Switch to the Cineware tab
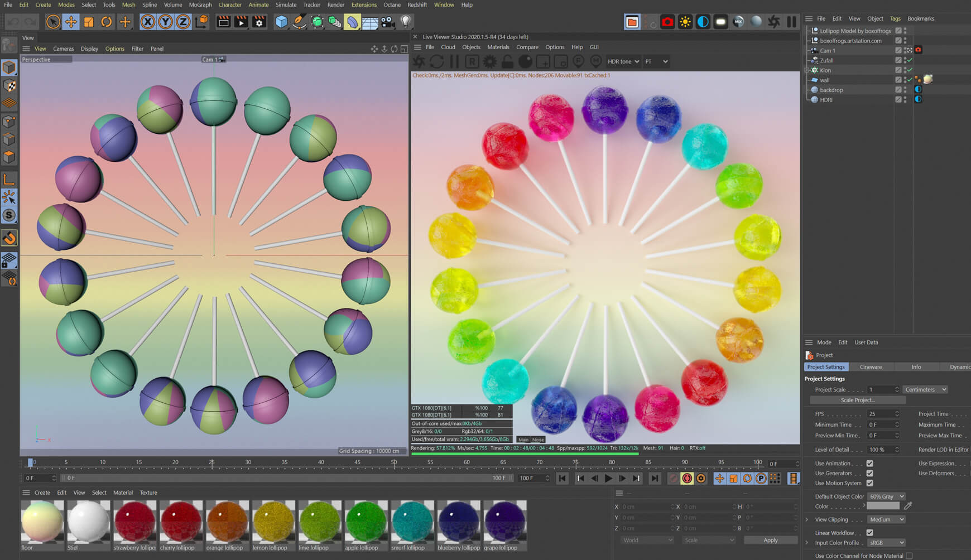The height and width of the screenshot is (560, 971). (871, 367)
